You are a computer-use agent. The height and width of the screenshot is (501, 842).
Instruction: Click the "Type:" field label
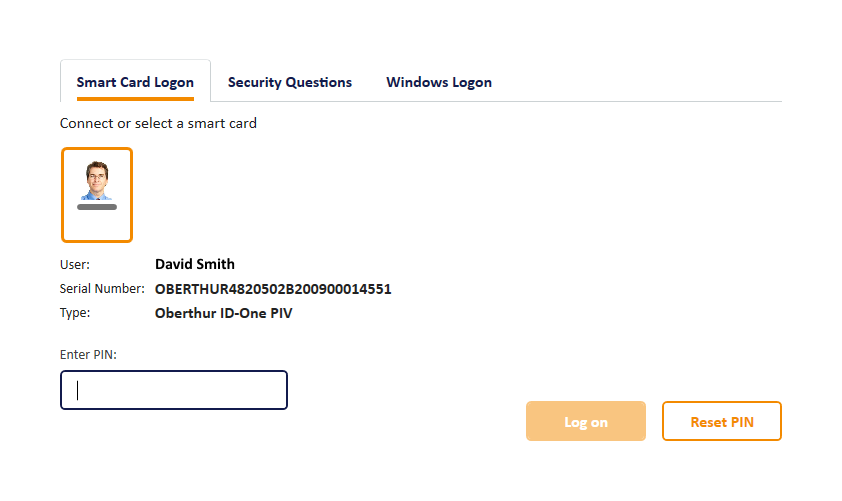(75, 313)
